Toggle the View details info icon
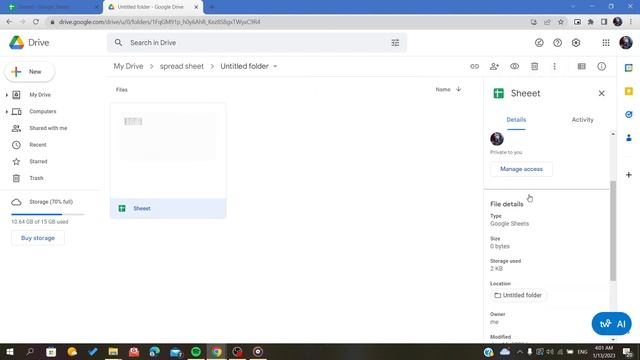The width and height of the screenshot is (640, 360). [x=602, y=66]
